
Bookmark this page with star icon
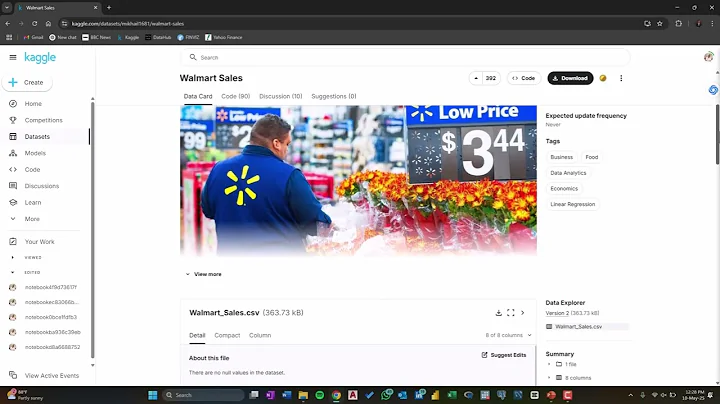click(660, 23)
